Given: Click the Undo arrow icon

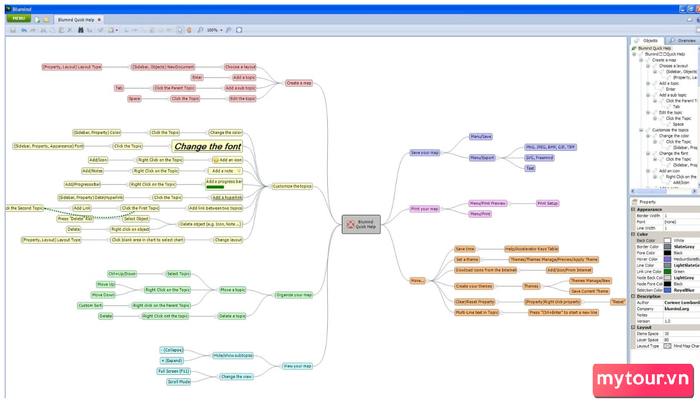Looking at the screenshot, I should [x=24, y=30].
